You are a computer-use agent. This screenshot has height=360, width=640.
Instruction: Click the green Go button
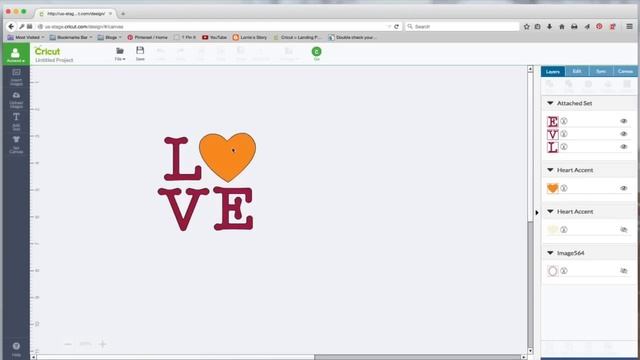316,52
